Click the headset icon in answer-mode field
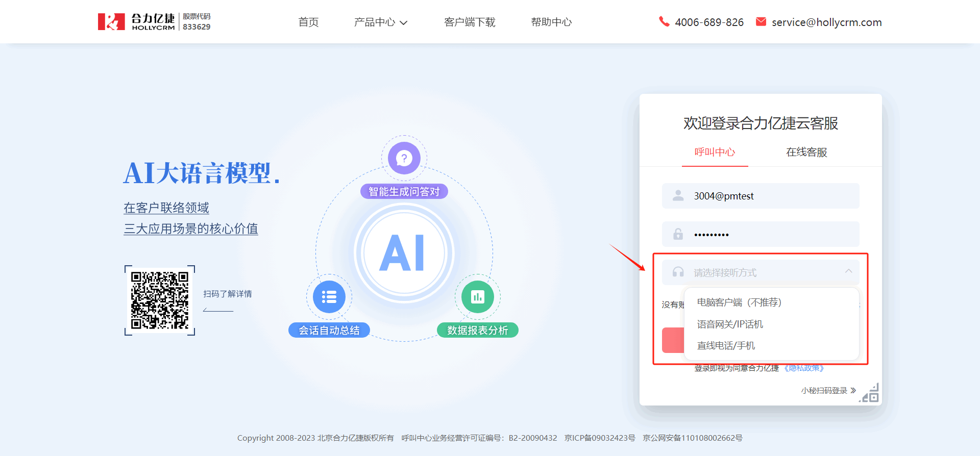The image size is (980, 456). 678,272
